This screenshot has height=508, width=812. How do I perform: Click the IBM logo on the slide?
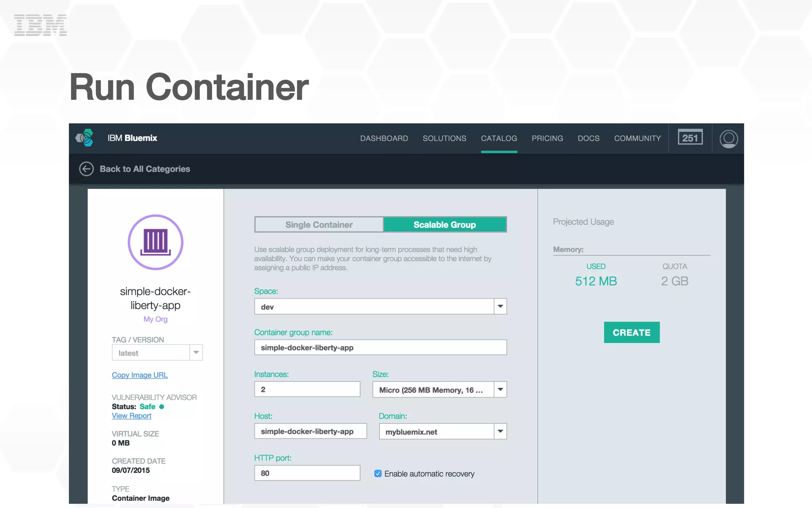tap(40, 25)
